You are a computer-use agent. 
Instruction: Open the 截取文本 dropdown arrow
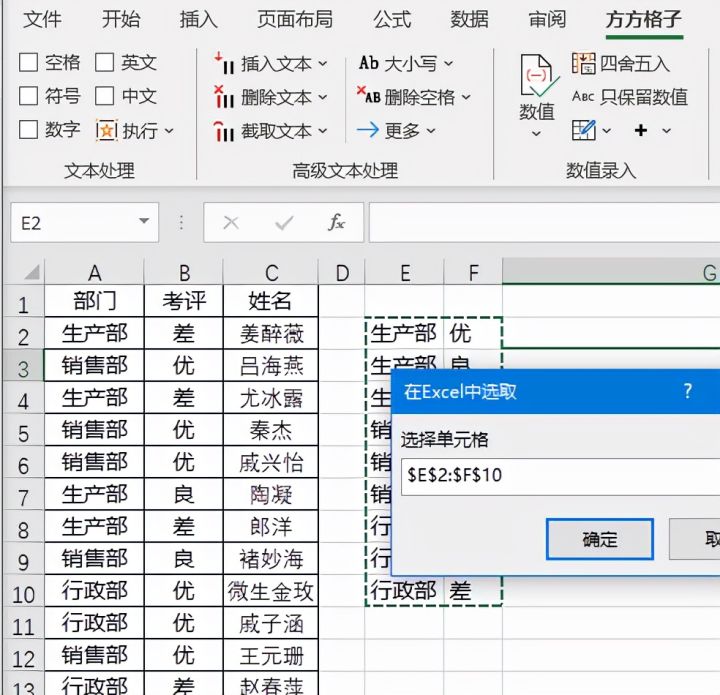(323, 131)
